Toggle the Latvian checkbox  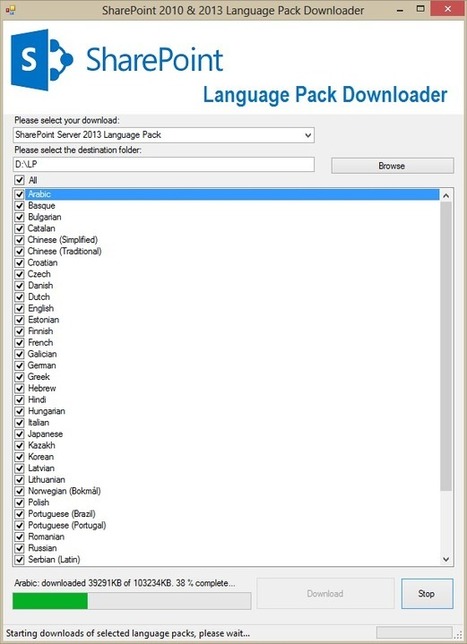point(19,468)
